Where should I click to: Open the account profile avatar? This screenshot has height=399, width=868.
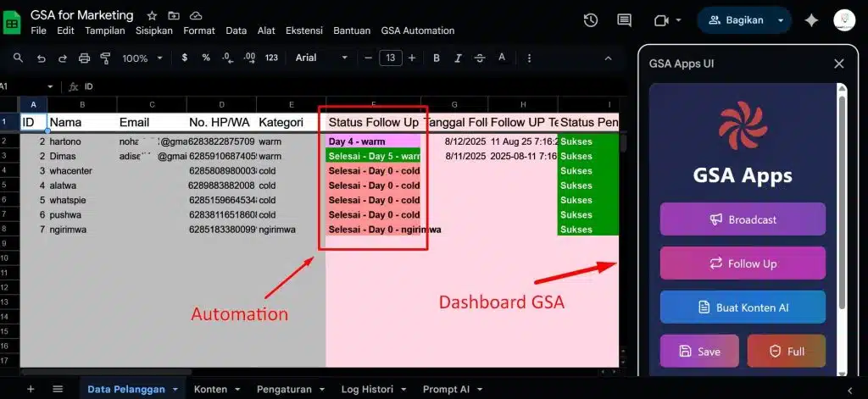[845, 20]
